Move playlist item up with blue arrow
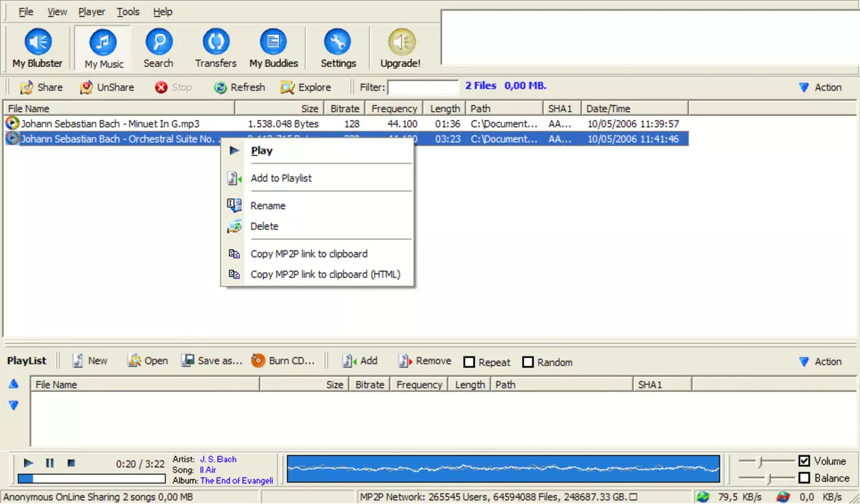860x504 pixels. click(14, 384)
